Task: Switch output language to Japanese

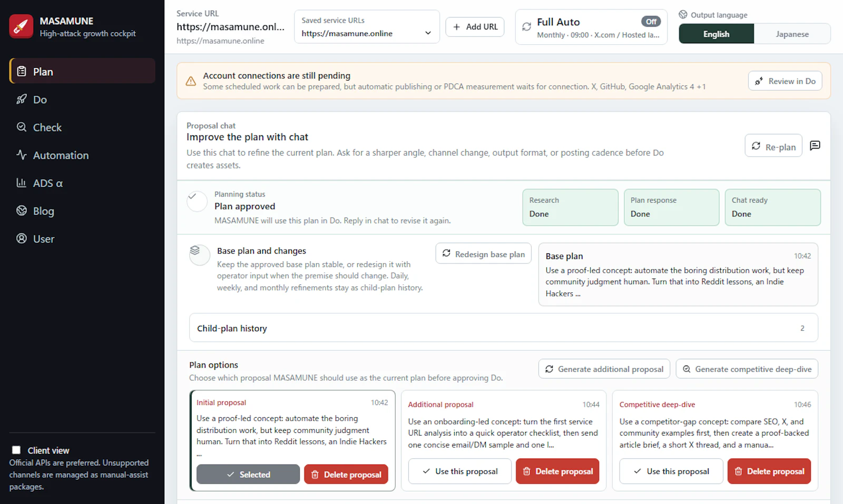Action: tap(792, 34)
